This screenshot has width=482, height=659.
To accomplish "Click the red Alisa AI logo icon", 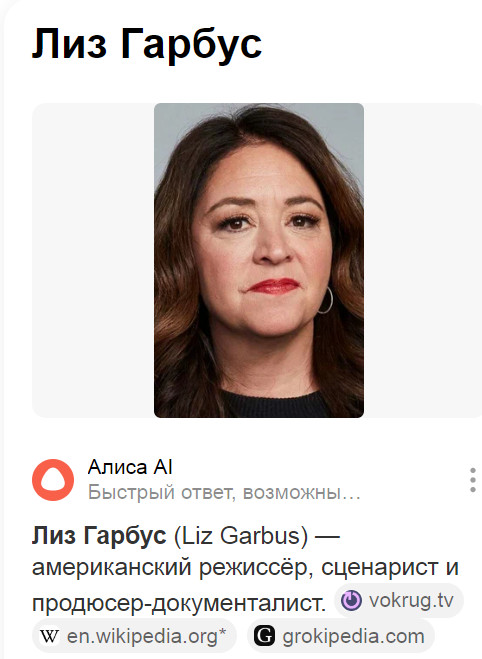I will (53, 480).
